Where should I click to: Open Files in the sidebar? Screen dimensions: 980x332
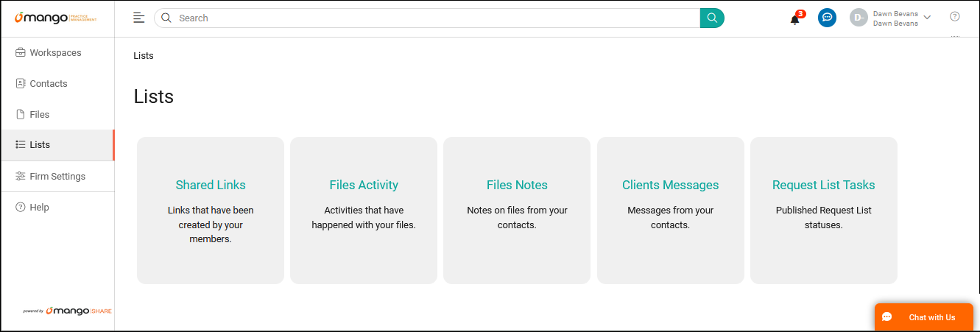40,115
